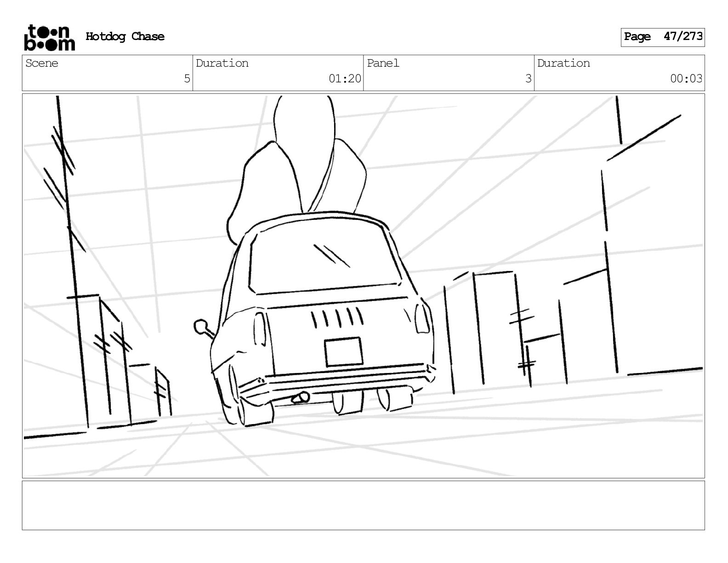Click the 'Panel' header label
The width and height of the screenshot is (728, 563).
[383, 63]
